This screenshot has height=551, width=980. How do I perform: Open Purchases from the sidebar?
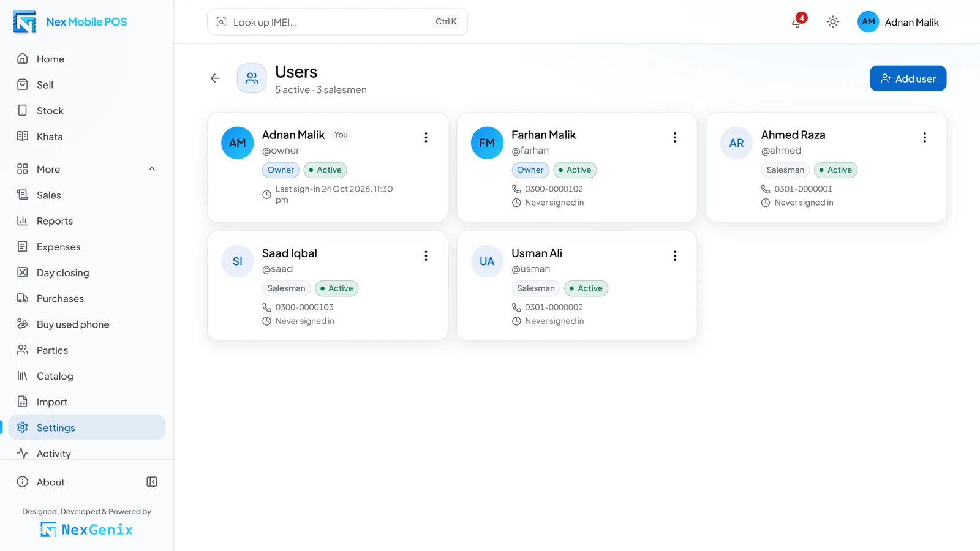(87, 299)
